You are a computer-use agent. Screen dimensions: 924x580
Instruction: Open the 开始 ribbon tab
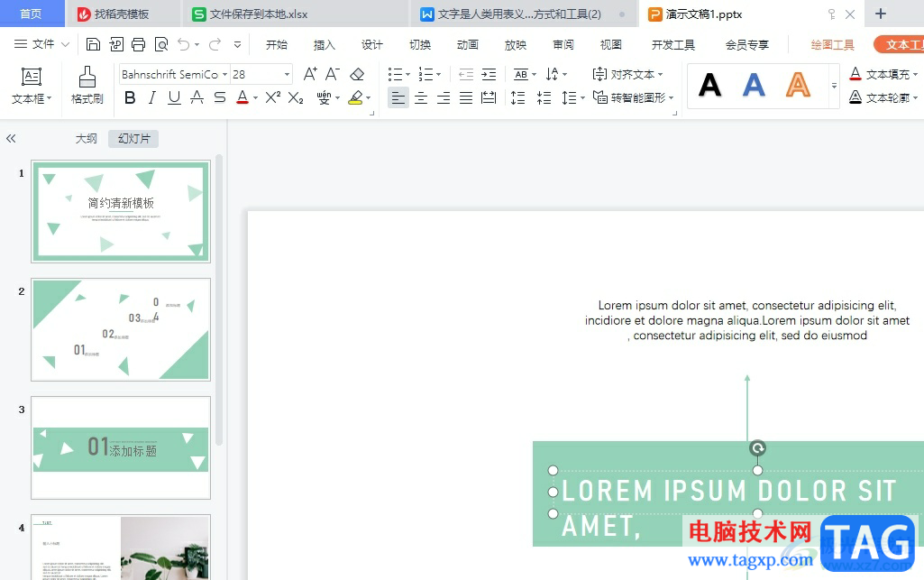point(277,45)
